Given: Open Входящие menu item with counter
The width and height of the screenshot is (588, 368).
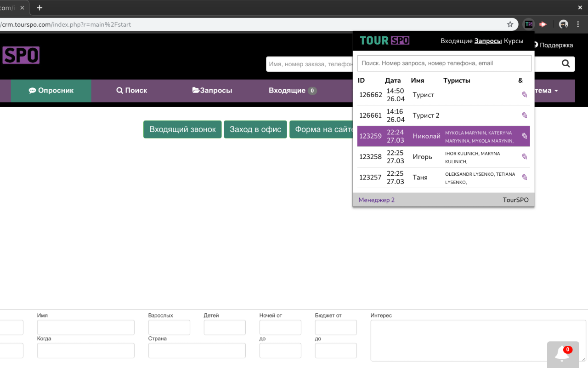Looking at the screenshot, I should click(x=293, y=91).
